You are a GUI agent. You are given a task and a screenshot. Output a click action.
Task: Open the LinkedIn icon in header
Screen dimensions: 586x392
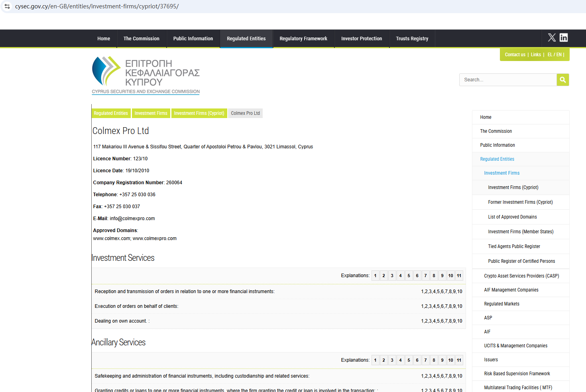pos(564,37)
